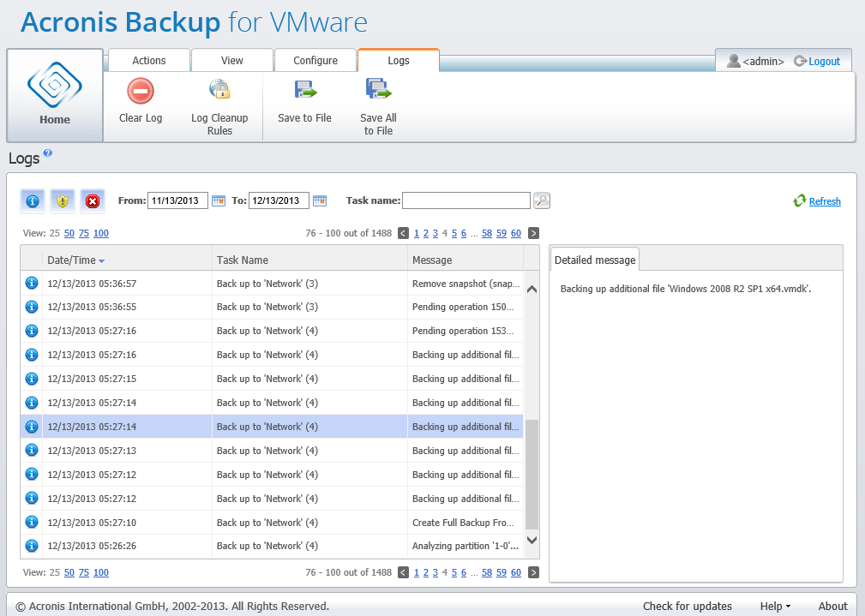Click the Message column header
This screenshot has width=865, height=616.
pyautogui.click(x=465, y=260)
